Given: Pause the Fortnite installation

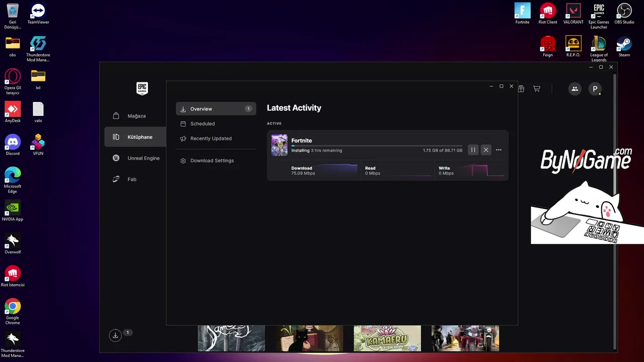Looking at the screenshot, I should coord(473,150).
